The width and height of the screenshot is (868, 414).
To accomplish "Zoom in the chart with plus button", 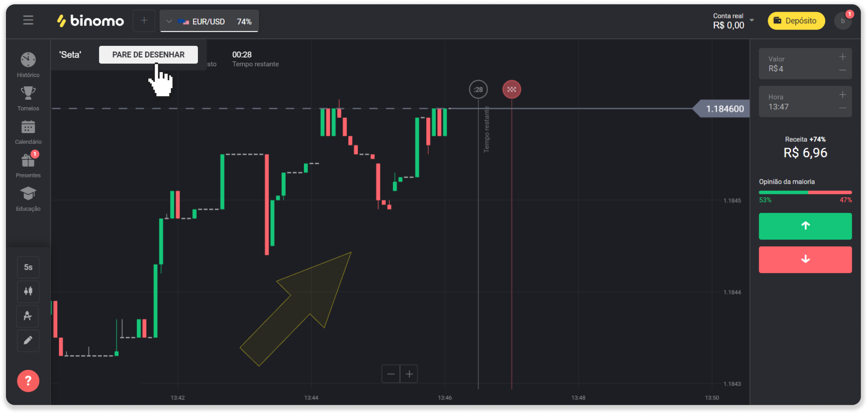I will click(x=409, y=374).
